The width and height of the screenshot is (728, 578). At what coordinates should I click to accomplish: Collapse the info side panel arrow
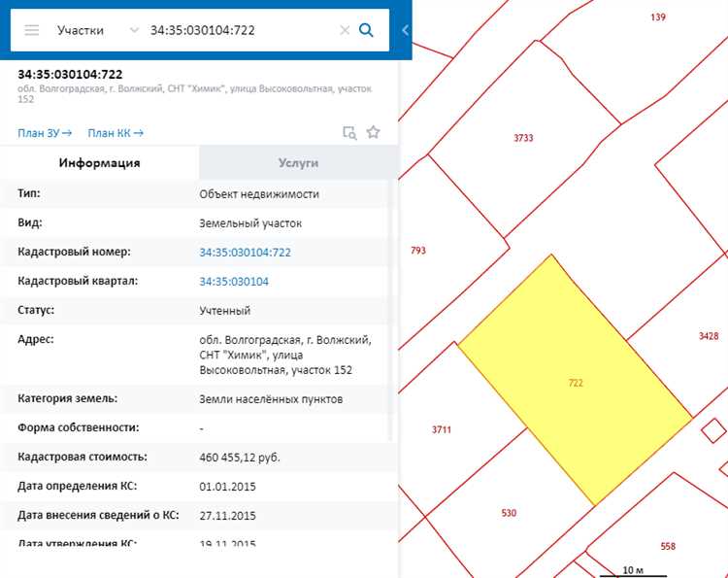[405, 30]
